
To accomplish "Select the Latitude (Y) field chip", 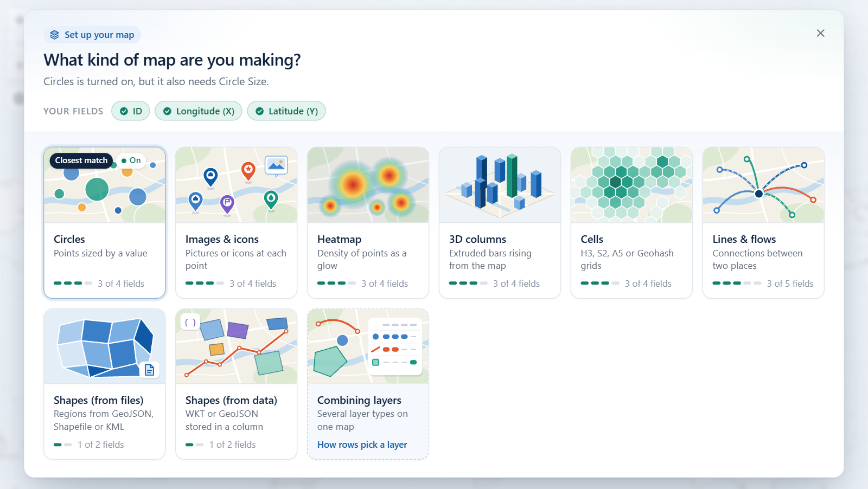I will click(286, 111).
